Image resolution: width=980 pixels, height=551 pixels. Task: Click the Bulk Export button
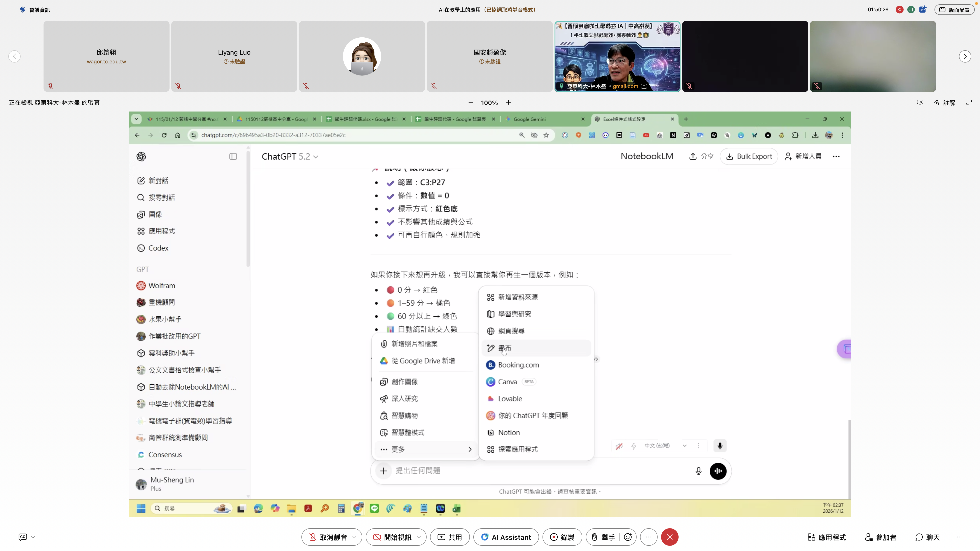749,156
